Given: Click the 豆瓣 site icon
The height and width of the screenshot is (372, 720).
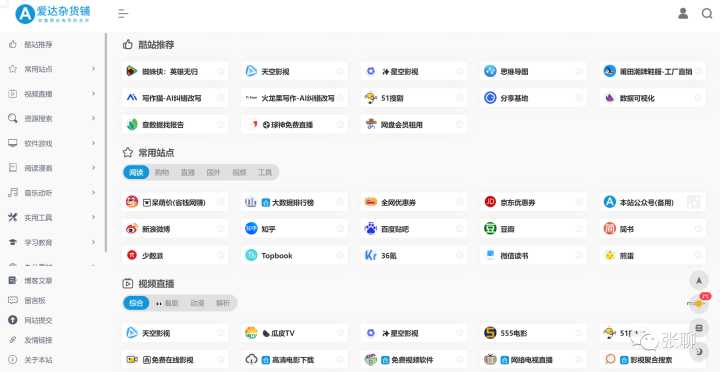Looking at the screenshot, I should coord(490,228).
